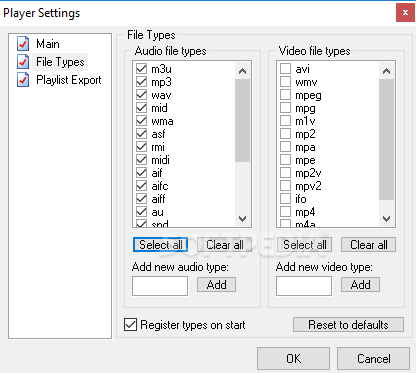Click video list scroll up arrow

pos(387,71)
